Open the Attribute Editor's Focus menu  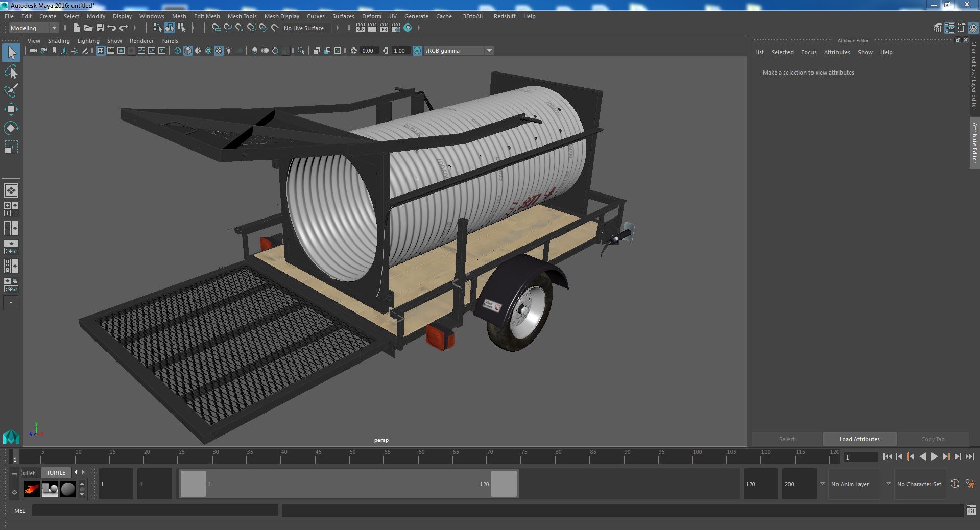(x=808, y=52)
